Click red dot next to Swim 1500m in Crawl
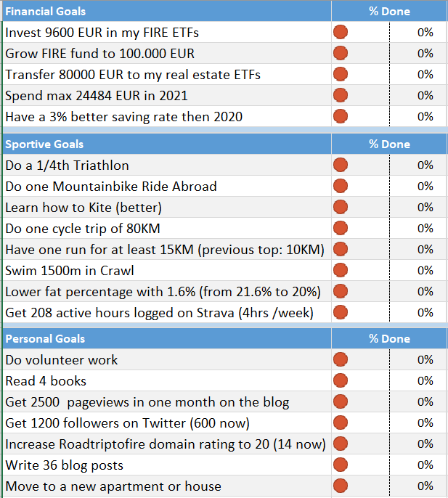This screenshot has height=498, width=448. (x=340, y=271)
